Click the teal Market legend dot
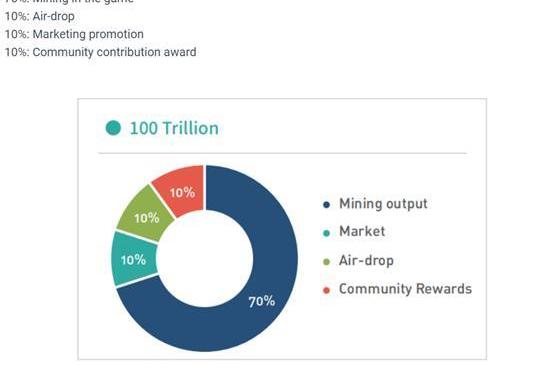This screenshot has height=366, width=556. pos(326,233)
